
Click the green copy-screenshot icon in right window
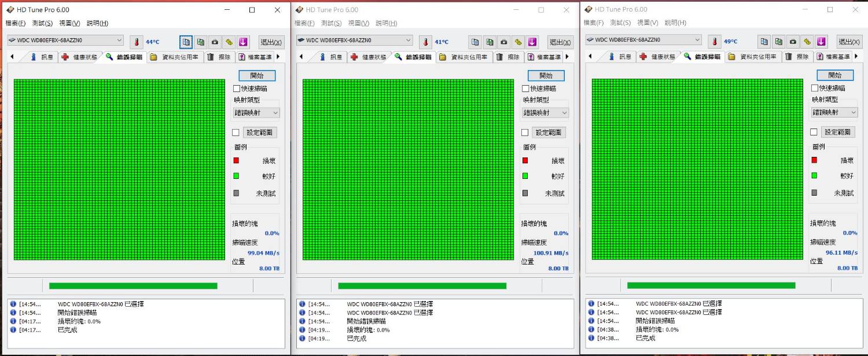tap(778, 42)
